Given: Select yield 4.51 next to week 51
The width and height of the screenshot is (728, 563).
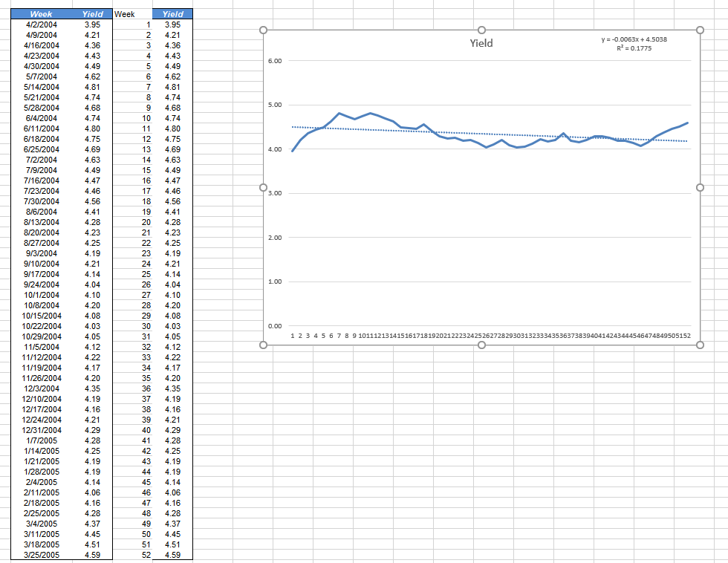Looking at the screenshot, I should pos(172,544).
